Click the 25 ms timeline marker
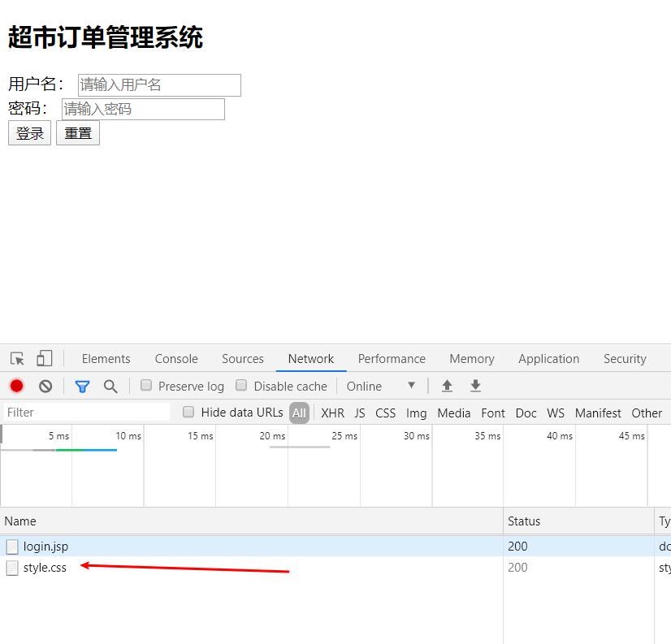Screen dimensions: 671x644 344,435
